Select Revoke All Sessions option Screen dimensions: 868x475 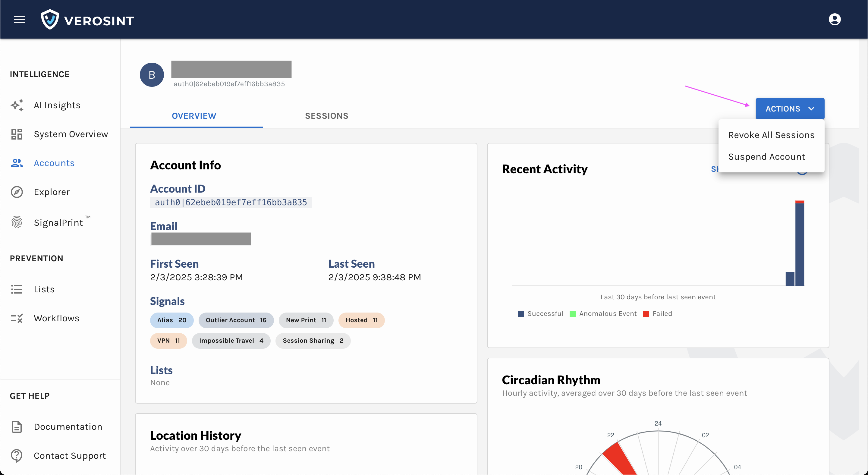pos(771,134)
